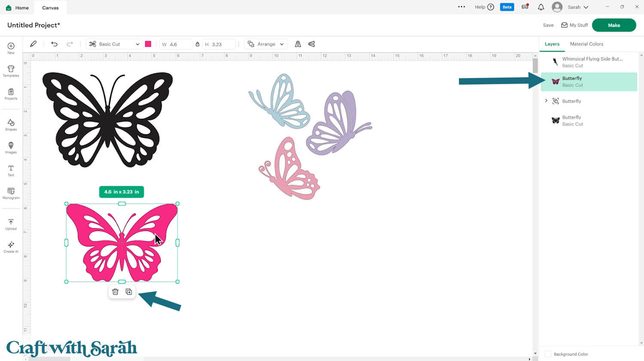Click the Upload icon
This screenshot has height=361, width=644.
(11, 224)
